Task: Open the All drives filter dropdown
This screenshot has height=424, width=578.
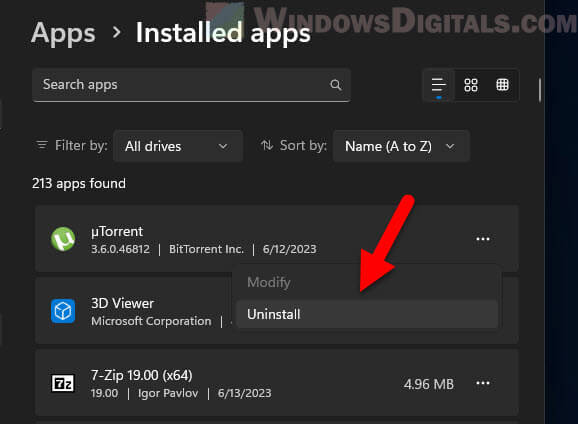Action: [x=178, y=146]
